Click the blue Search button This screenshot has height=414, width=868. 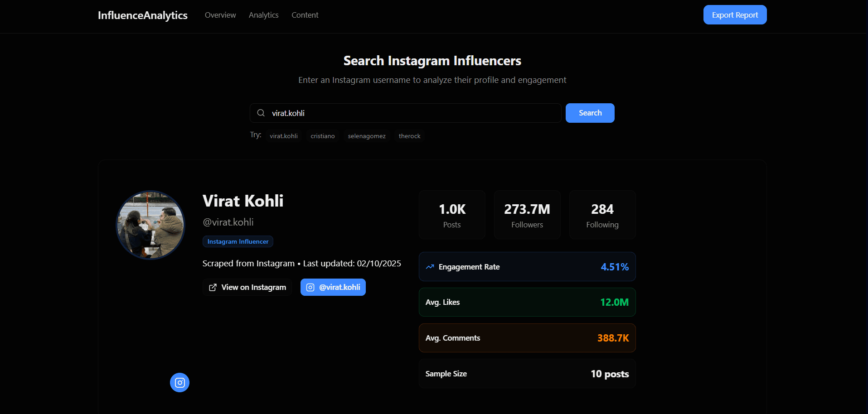tap(590, 113)
